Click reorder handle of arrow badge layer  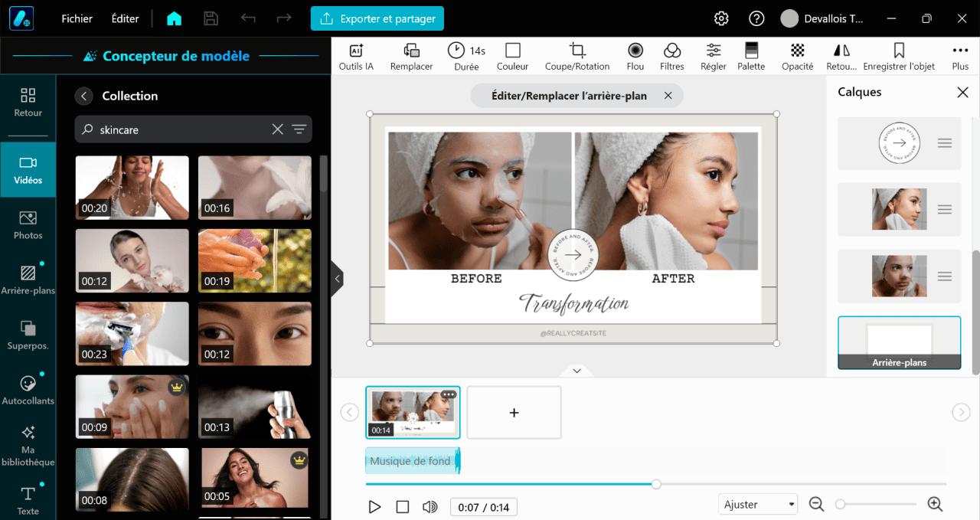pos(945,143)
